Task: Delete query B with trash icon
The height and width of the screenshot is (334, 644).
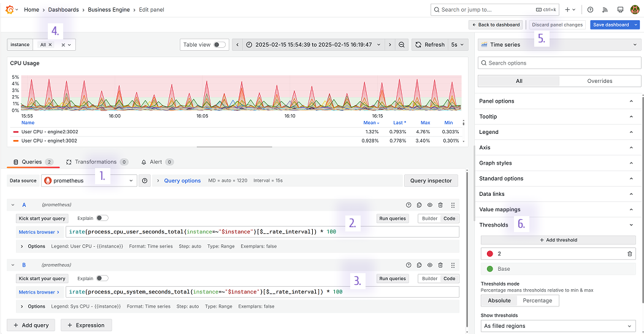Action: pyautogui.click(x=440, y=265)
